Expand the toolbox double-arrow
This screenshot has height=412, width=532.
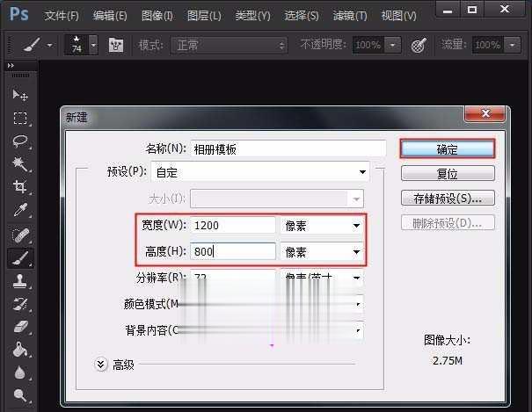11,65
